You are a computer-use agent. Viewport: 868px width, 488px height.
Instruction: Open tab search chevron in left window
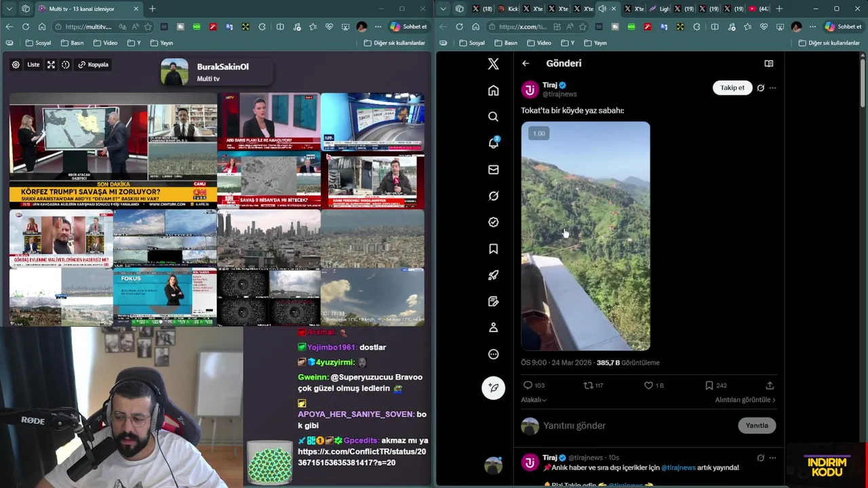coord(9,9)
